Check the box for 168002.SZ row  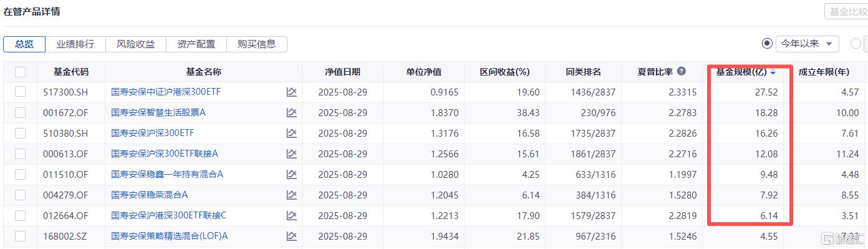point(21,237)
